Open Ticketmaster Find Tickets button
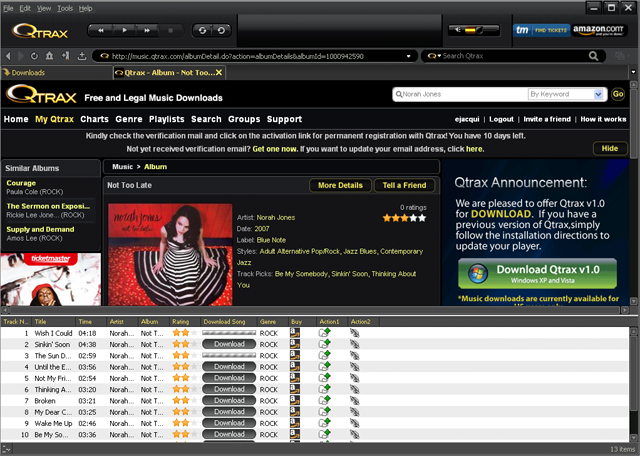Viewport: 640px width, 456px height. click(x=541, y=30)
